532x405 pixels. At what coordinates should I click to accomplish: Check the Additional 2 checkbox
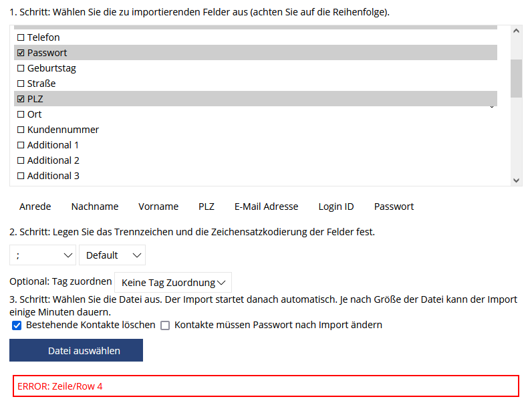[x=21, y=160]
